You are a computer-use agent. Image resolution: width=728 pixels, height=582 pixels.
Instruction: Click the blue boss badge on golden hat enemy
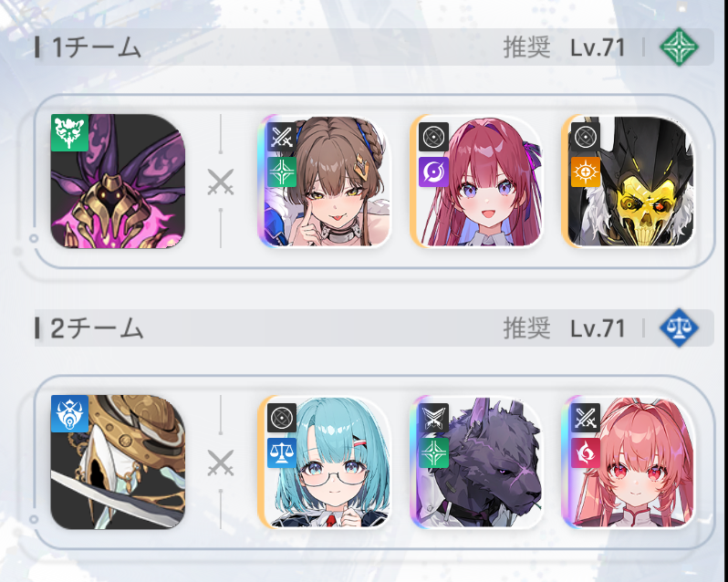[x=69, y=413]
